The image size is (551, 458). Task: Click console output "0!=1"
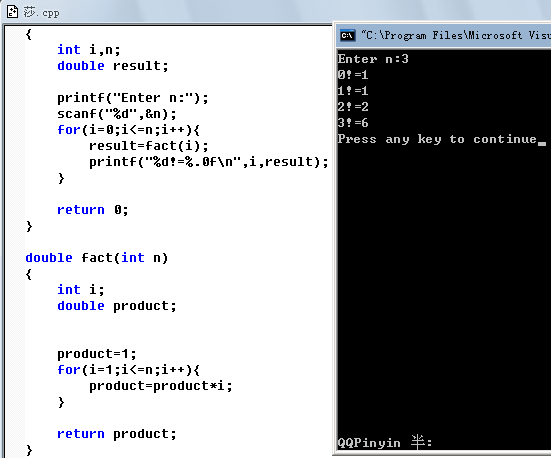pos(353,75)
